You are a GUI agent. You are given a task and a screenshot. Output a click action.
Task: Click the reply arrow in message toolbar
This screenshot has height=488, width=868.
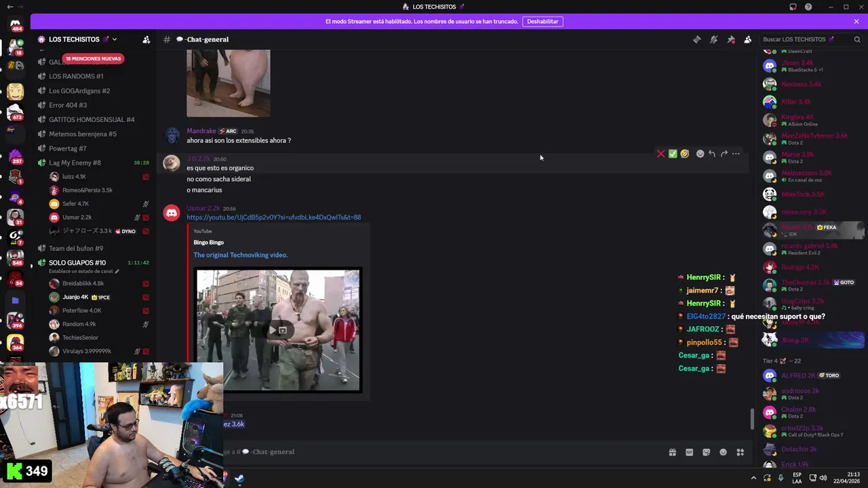[x=712, y=154]
